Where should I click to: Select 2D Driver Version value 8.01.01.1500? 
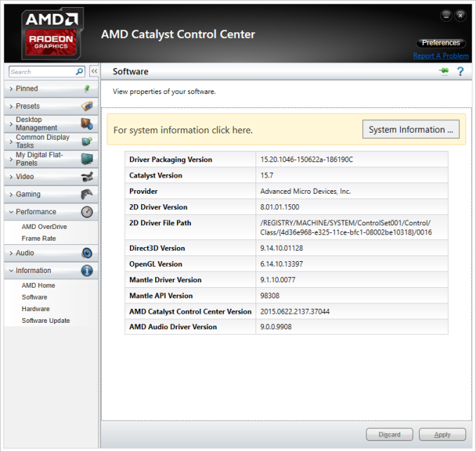279,207
